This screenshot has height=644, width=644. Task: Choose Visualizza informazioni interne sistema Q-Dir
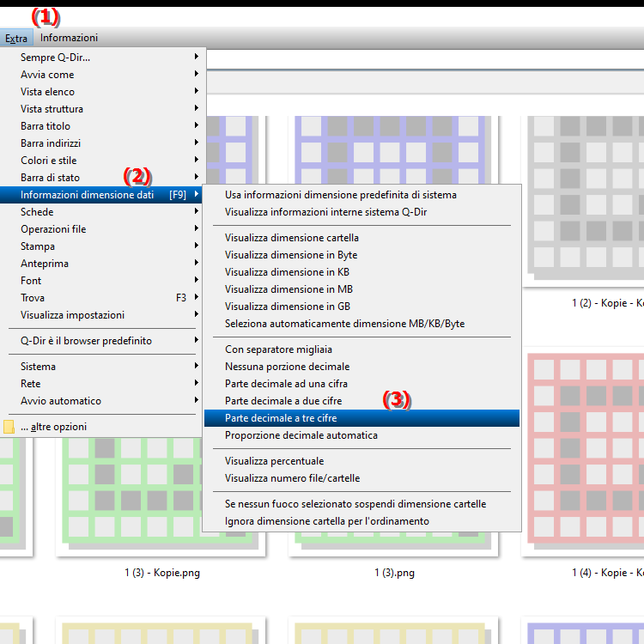[361, 212]
